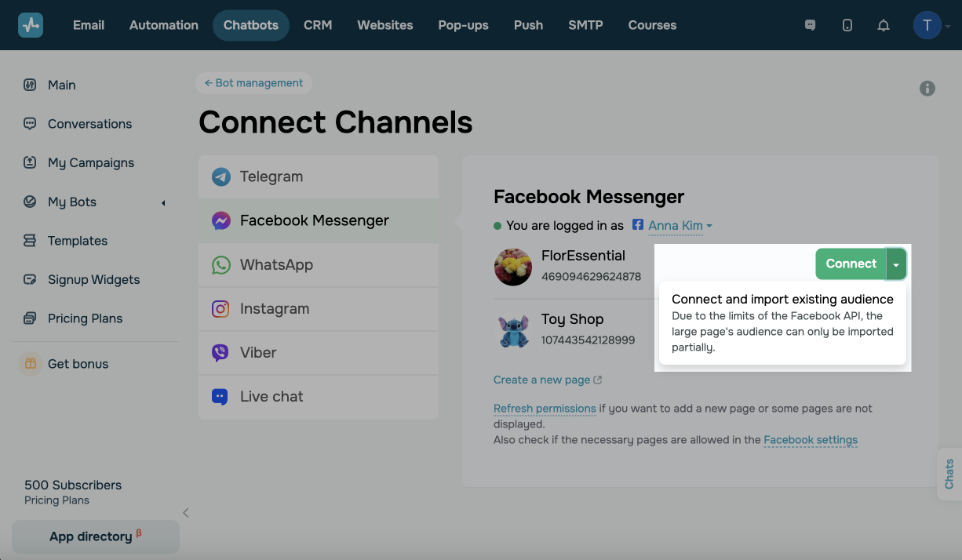Open the Courses tab
Image resolution: width=962 pixels, height=560 pixels.
tap(652, 25)
